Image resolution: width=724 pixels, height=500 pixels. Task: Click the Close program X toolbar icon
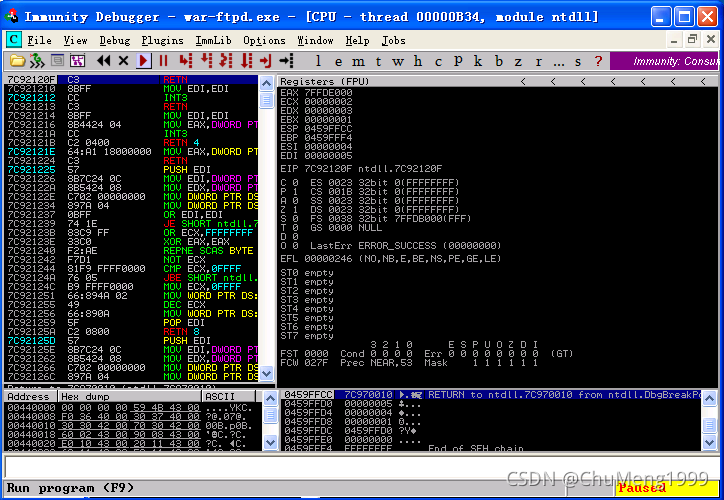[x=123, y=60]
